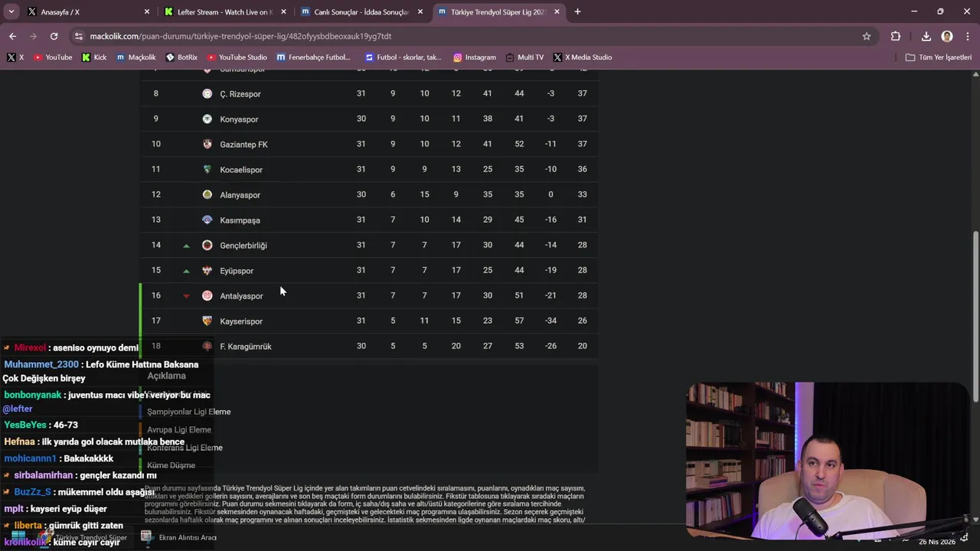Viewport: 980px width, 551px height.
Task: Open the Eyüpspor team name
Action: pos(237,271)
